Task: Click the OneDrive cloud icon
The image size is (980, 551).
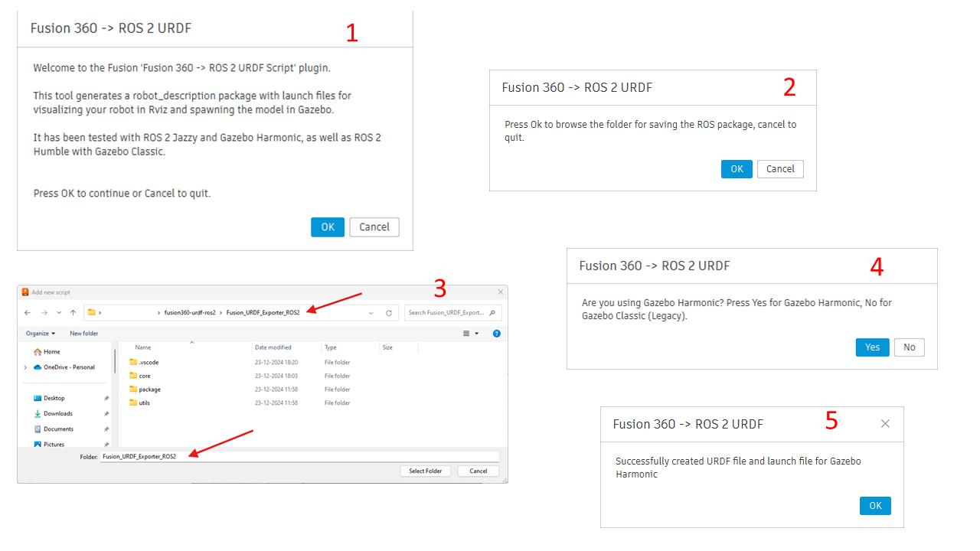Action: [38, 367]
